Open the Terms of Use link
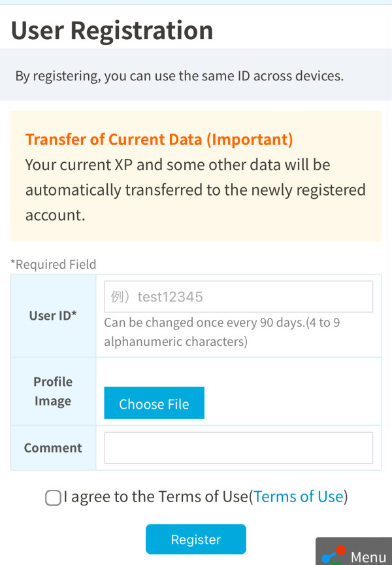 pos(299,497)
